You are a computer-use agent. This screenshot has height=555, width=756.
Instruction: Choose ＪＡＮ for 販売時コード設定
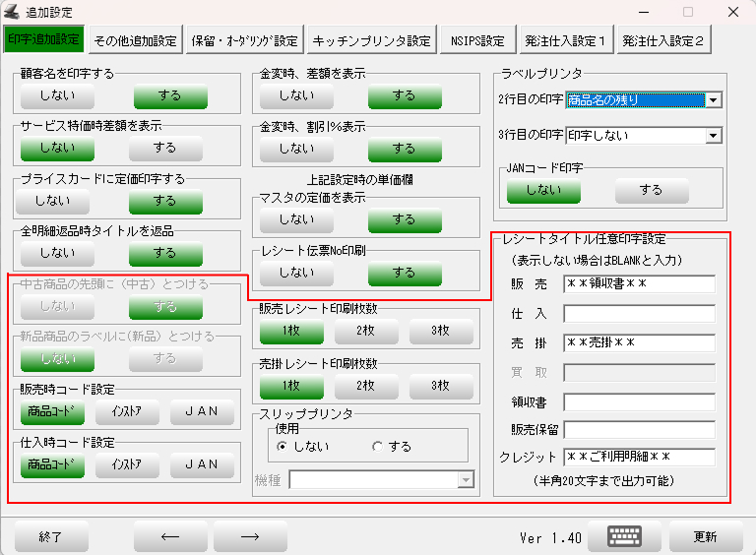pyautogui.click(x=202, y=411)
